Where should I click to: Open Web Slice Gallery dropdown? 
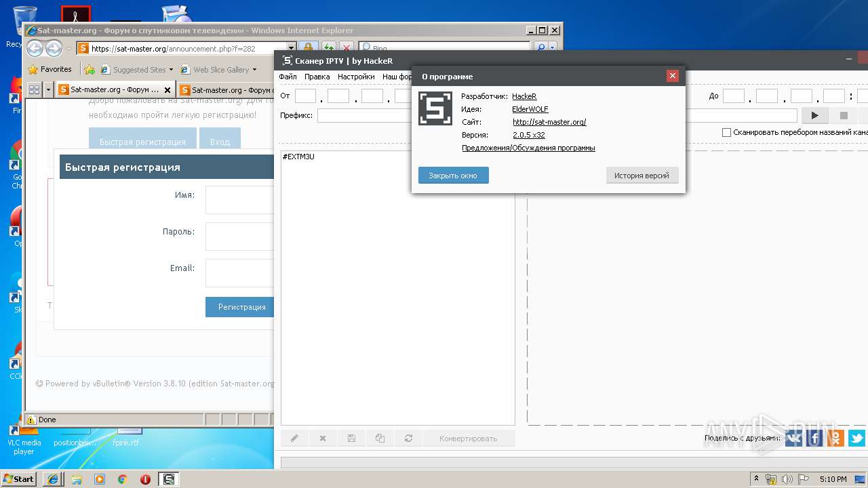(218, 69)
